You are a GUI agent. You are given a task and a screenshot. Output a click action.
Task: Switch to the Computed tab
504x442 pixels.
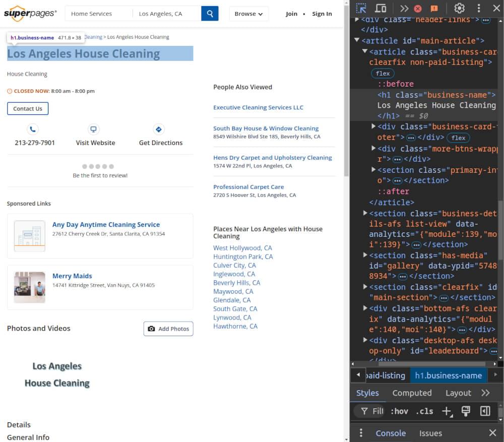pyautogui.click(x=412, y=393)
